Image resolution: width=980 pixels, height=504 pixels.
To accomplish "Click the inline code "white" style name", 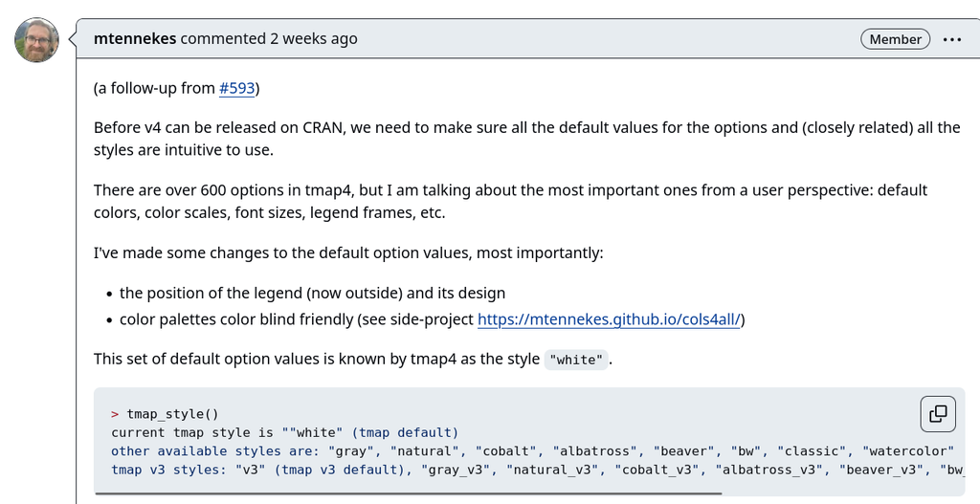I will pyautogui.click(x=575, y=360).
